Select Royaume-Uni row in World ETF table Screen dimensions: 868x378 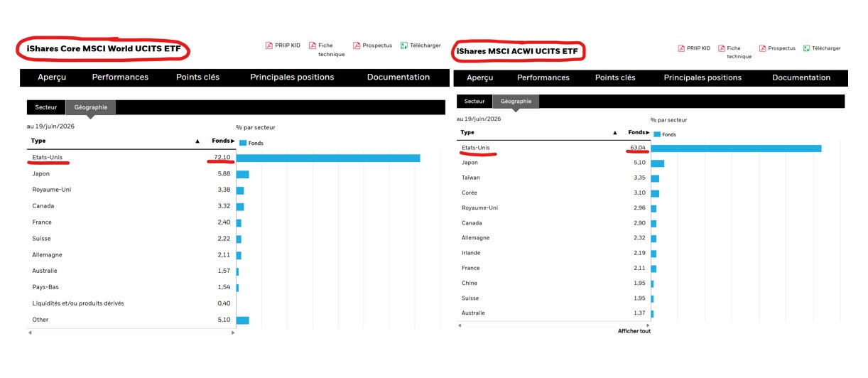(x=131, y=190)
